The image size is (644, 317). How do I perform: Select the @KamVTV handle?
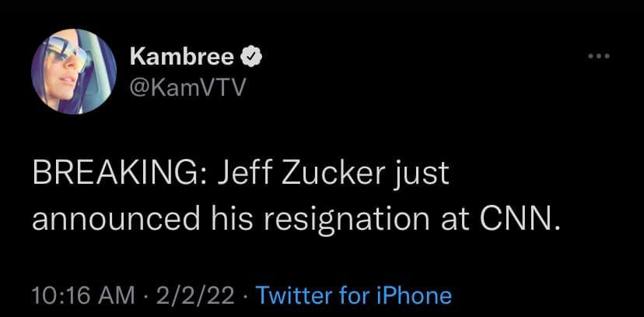click(186, 88)
